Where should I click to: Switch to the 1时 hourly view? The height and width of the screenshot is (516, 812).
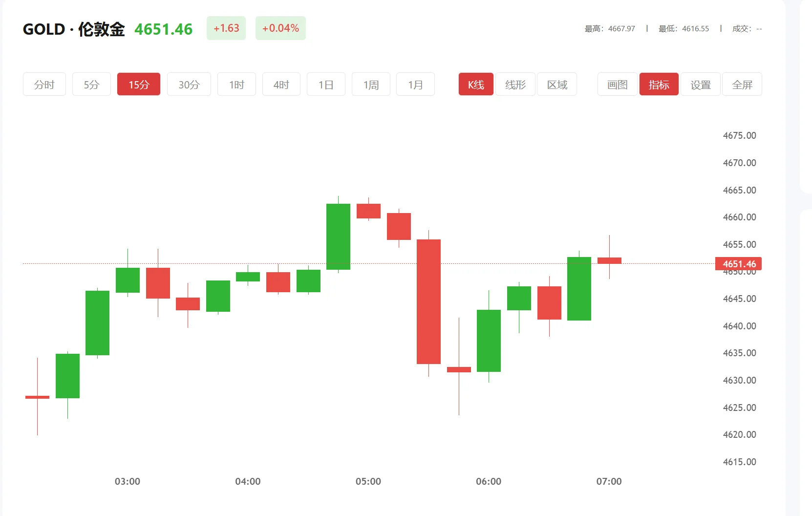[x=236, y=84]
